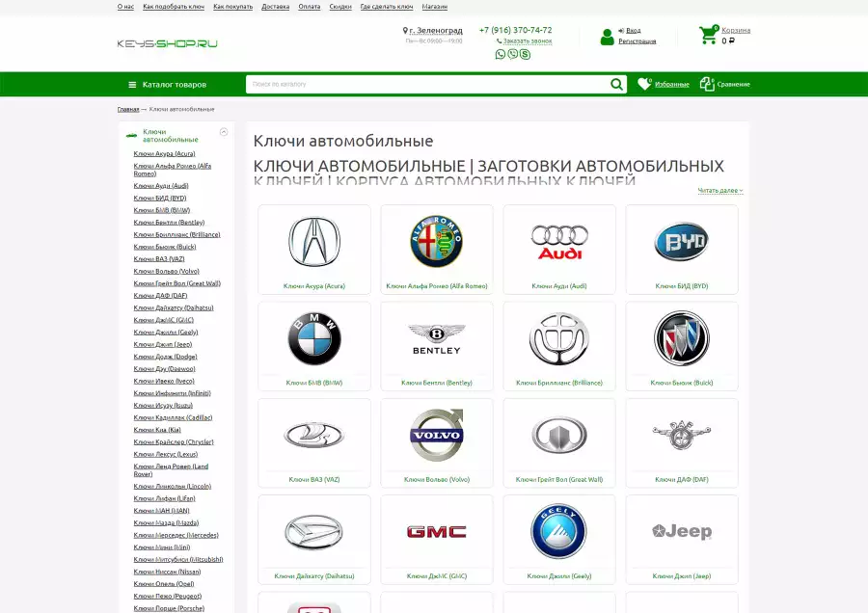The height and width of the screenshot is (613, 868).
Task: Select Ключи Лексус (Lexus) in sidebar
Action: [x=166, y=454]
